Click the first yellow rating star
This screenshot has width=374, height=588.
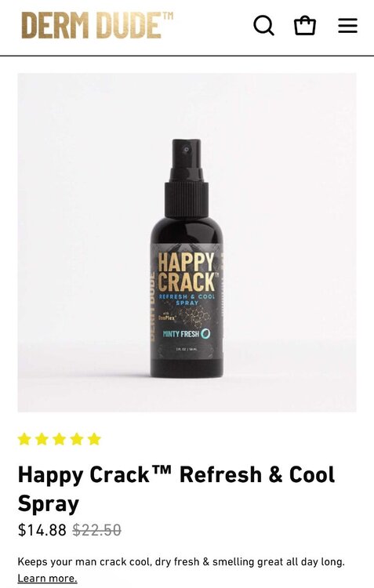(x=24, y=439)
